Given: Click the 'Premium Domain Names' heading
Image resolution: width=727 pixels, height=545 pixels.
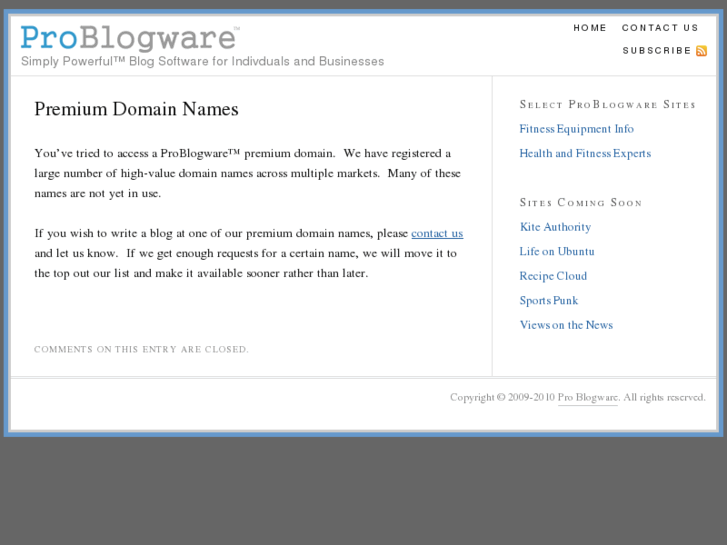Looking at the screenshot, I should (x=136, y=109).
